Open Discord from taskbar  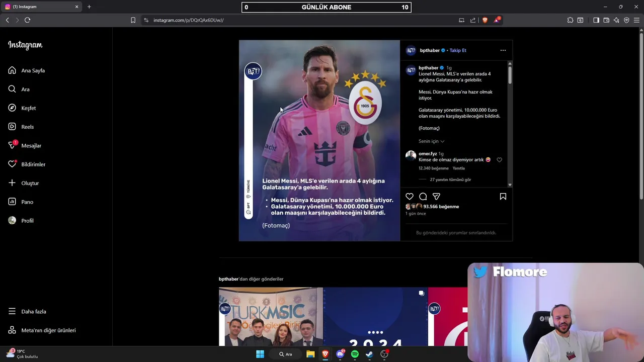click(x=341, y=354)
